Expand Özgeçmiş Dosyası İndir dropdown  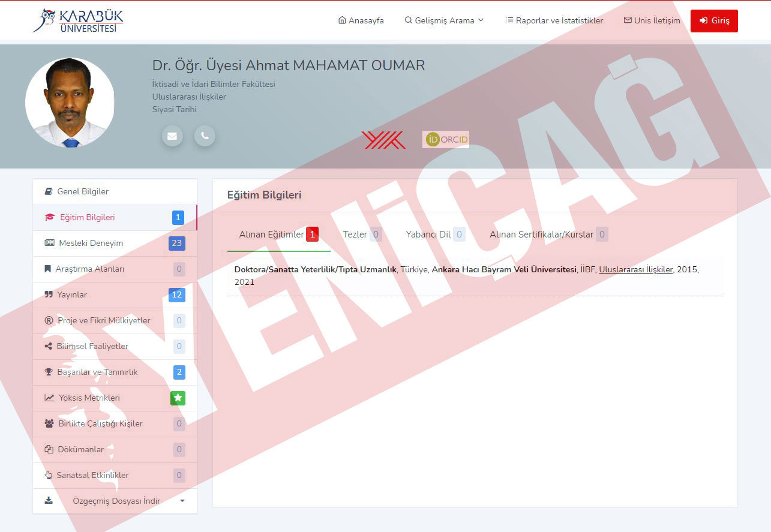tap(115, 501)
